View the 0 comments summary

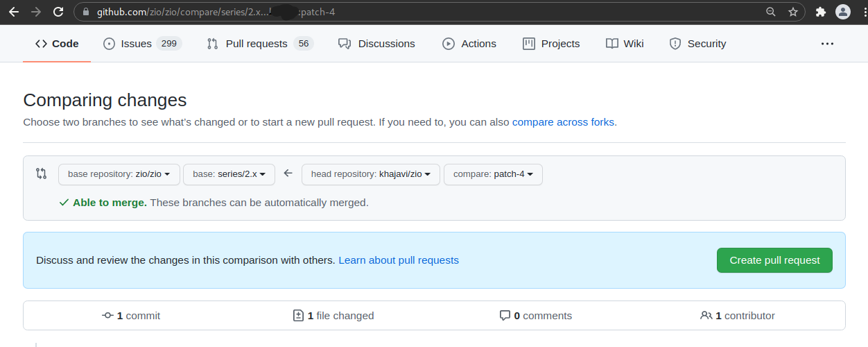click(x=536, y=316)
